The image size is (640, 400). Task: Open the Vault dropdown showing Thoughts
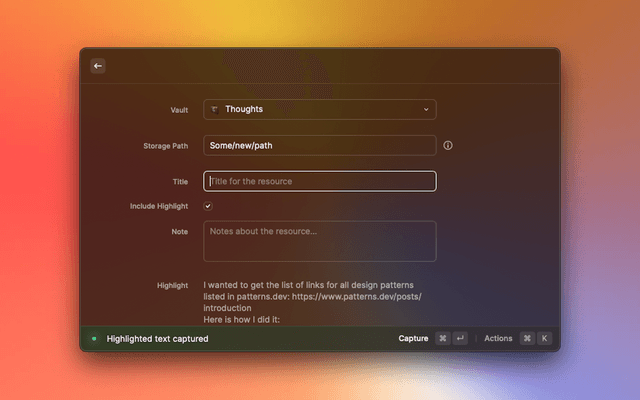tap(320, 109)
